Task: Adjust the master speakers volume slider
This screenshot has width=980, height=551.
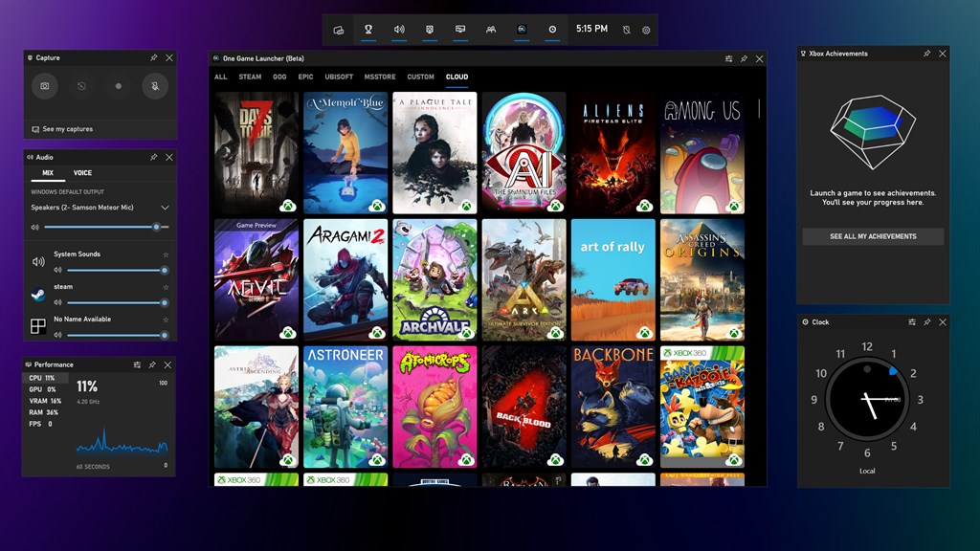Action: (x=107, y=227)
